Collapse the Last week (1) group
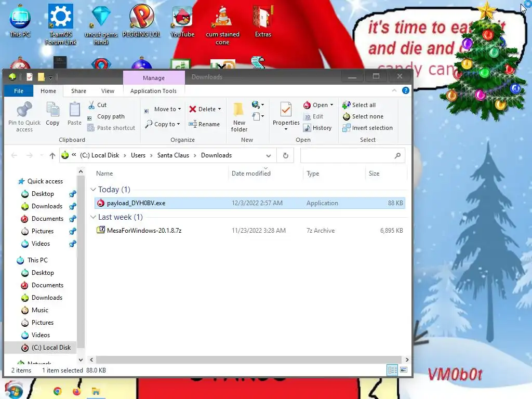This screenshot has height=399, width=532. coord(93,217)
